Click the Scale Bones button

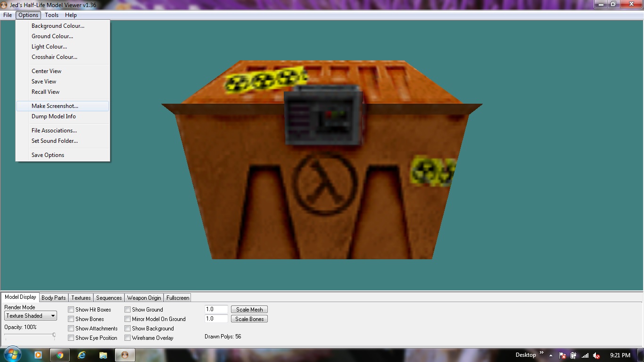[x=249, y=319]
